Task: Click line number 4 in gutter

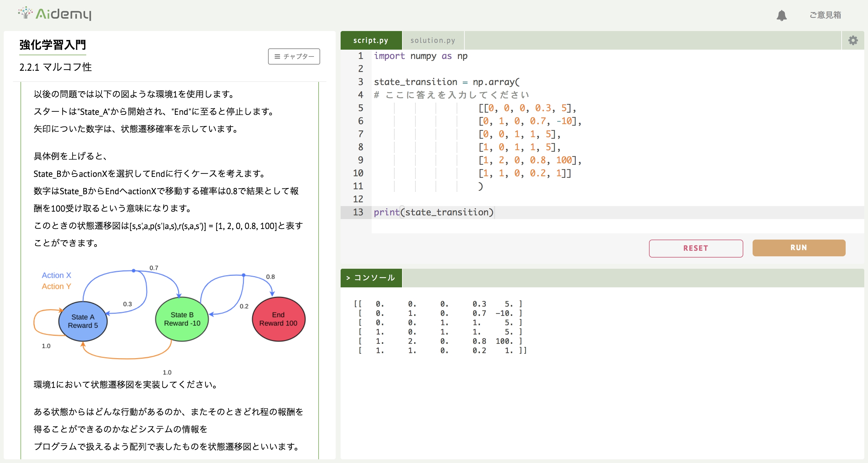Action: point(360,95)
